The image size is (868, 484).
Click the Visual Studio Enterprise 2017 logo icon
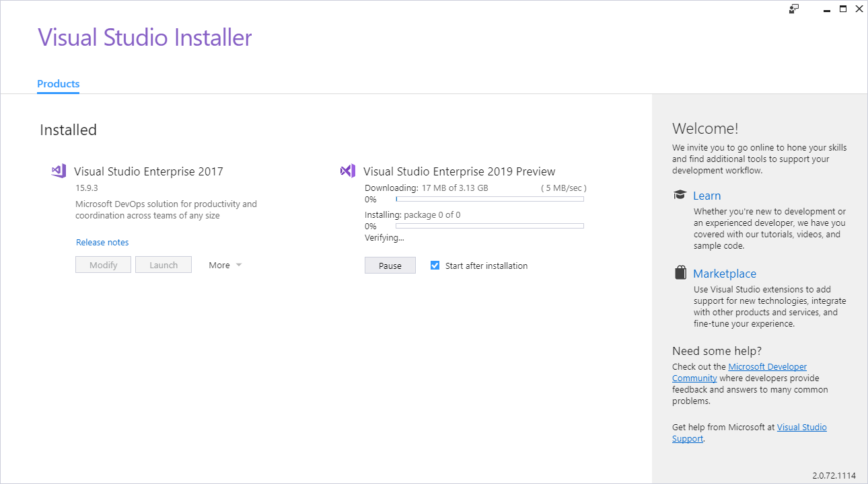pyautogui.click(x=59, y=171)
